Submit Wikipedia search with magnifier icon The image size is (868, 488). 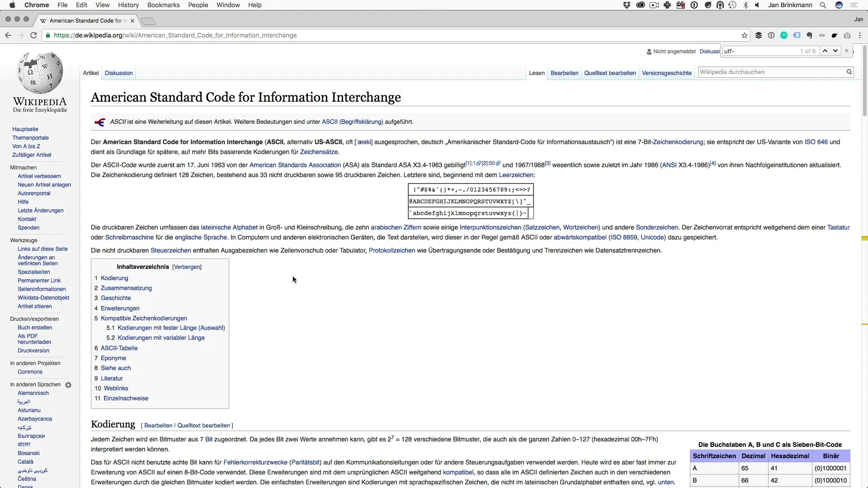click(849, 72)
